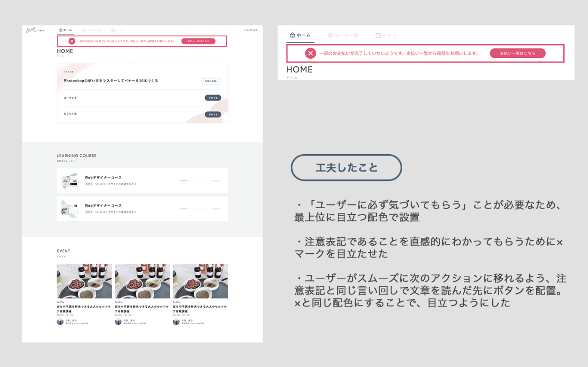The width and height of the screenshot is (588, 367).
Task: Click 支払い一覧はこちら button in the enlarged alert
Action: (517, 53)
